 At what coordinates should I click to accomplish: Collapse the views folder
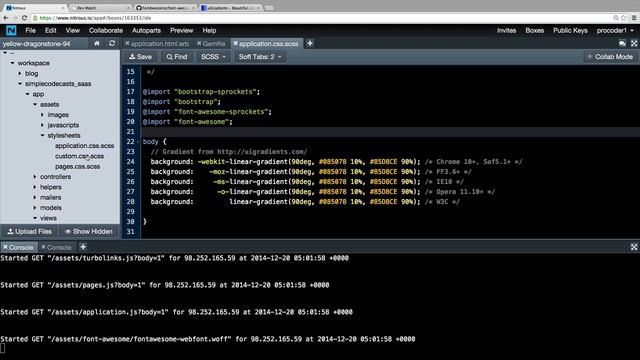coord(35,218)
